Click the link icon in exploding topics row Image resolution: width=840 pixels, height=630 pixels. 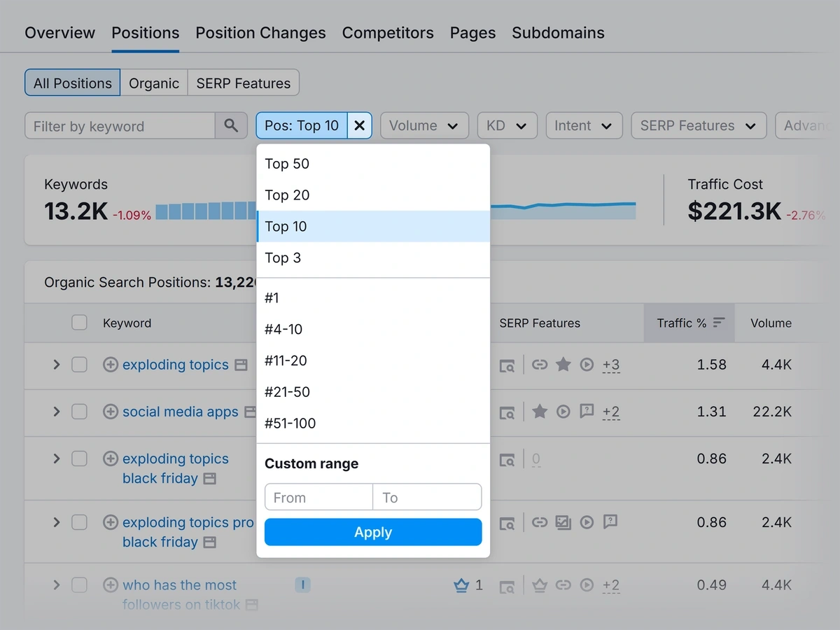coord(539,365)
